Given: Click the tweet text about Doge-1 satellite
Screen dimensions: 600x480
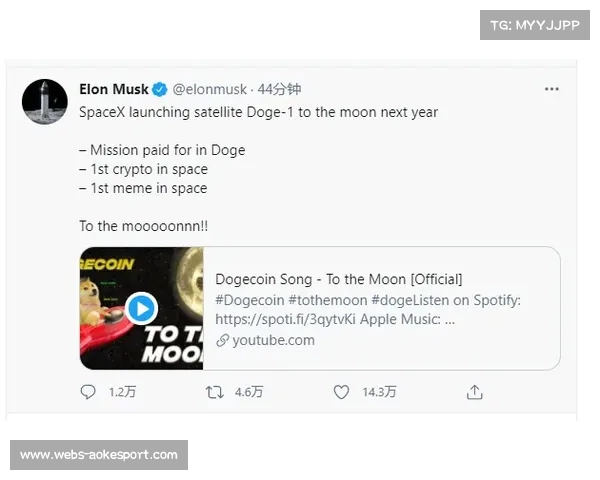Looking at the screenshot, I should point(258,112).
